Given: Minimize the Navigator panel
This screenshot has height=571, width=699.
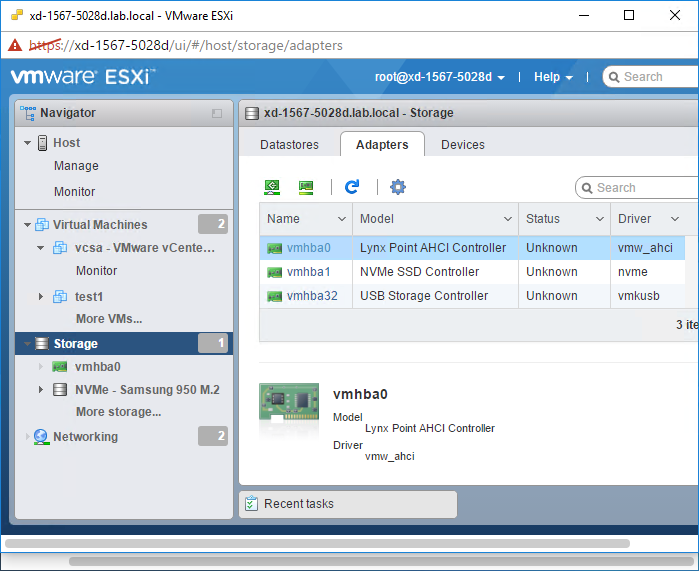Looking at the screenshot, I should point(217,113).
